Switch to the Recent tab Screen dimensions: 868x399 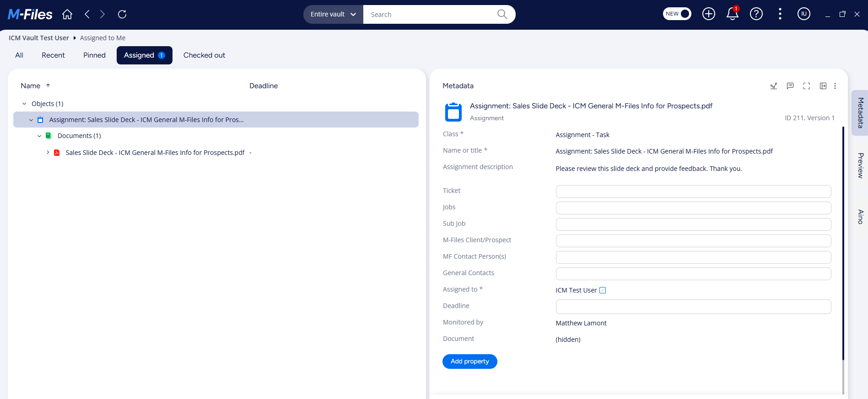point(53,55)
